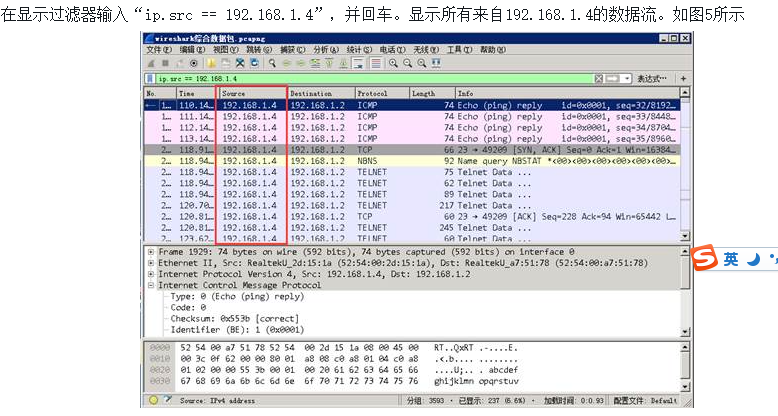Screen dimensions: 778x416
Task: Start capturing packets with the shark fin icon
Action: click(x=151, y=64)
